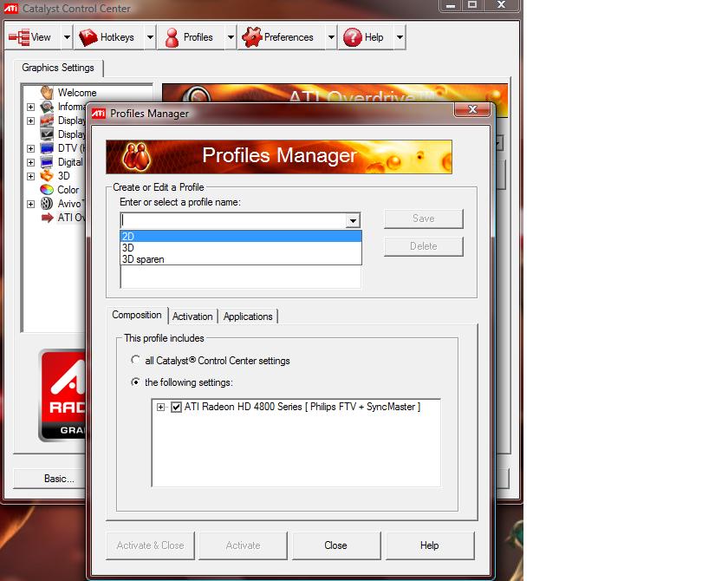Screen dimensions: 728x581
Task: Select Welcome in the settings tree
Action: 77,93
